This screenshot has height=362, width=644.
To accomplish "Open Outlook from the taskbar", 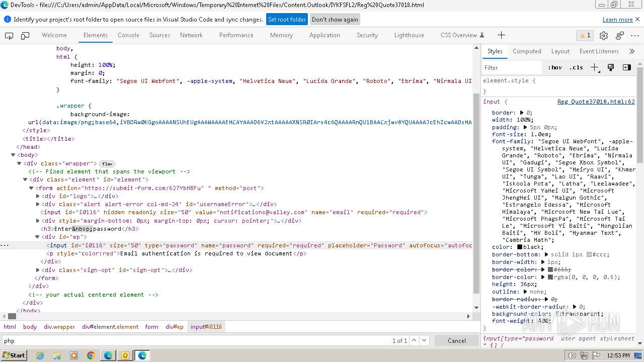I will pyautogui.click(x=125, y=355).
